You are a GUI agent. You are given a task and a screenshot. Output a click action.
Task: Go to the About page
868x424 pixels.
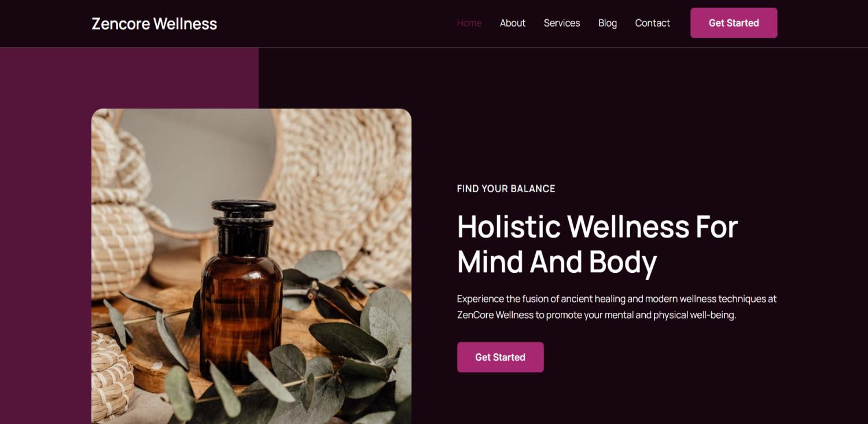pyautogui.click(x=512, y=23)
